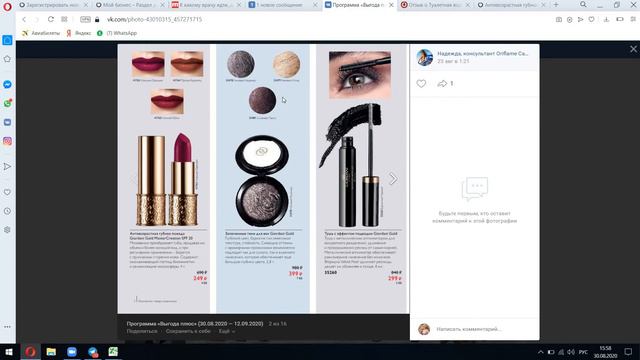This screenshot has width=640, height=360.
Task: Open the easy setup sliders icon
Action: coord(633,20)
